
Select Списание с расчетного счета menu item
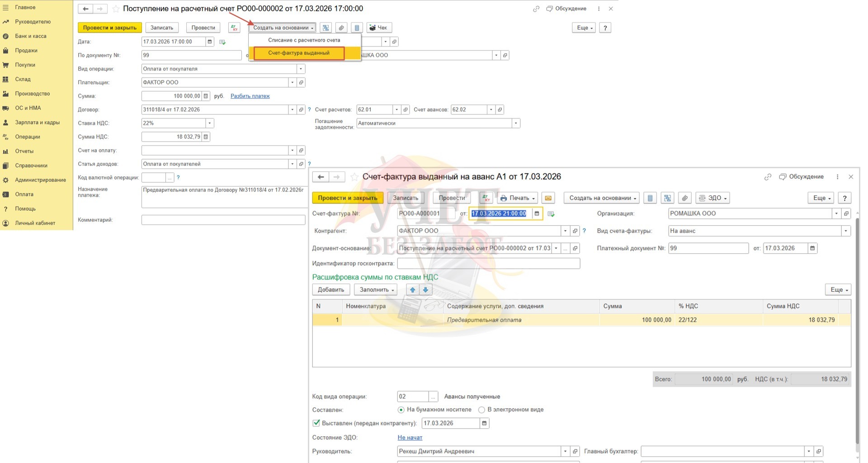[x=304, y=40]
